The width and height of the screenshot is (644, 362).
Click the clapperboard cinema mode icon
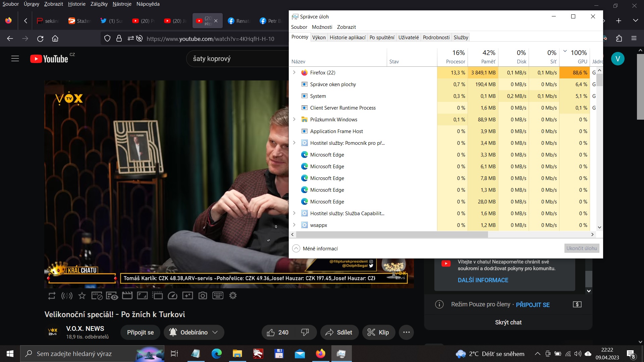pos(127,296)
